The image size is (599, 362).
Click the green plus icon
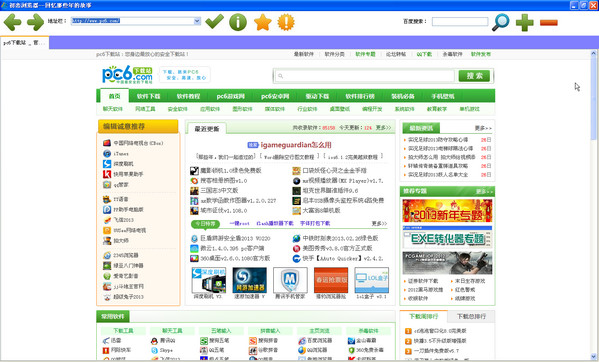525,23
